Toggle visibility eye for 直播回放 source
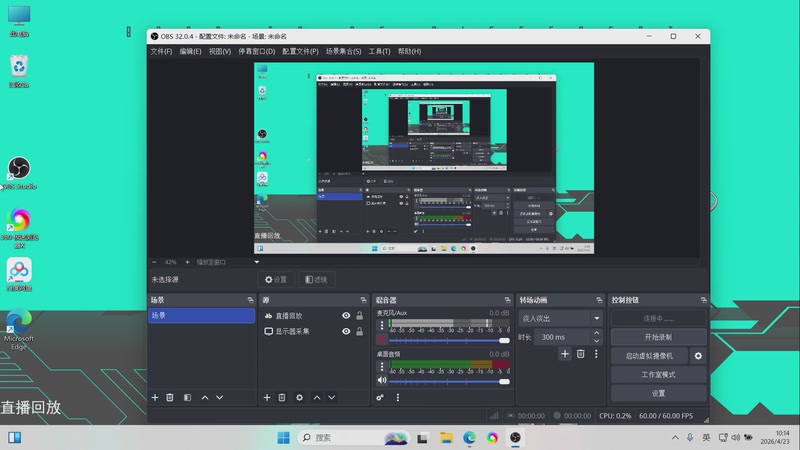 (x=346, y=316)
